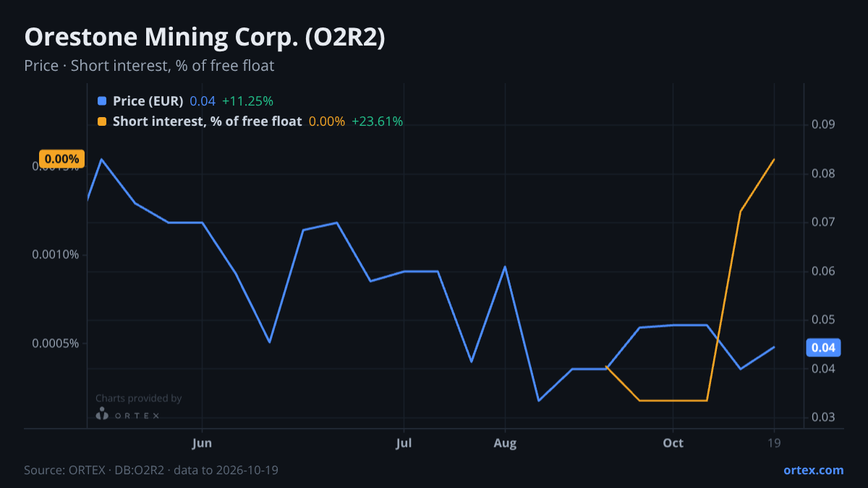Open the ortex.com link

[x=813, y=470]
